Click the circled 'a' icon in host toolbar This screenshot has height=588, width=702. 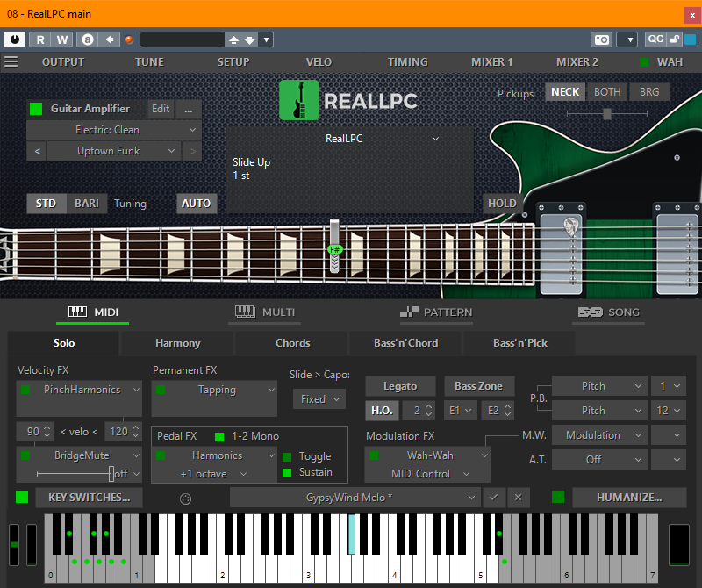click(x=88, y=39)
